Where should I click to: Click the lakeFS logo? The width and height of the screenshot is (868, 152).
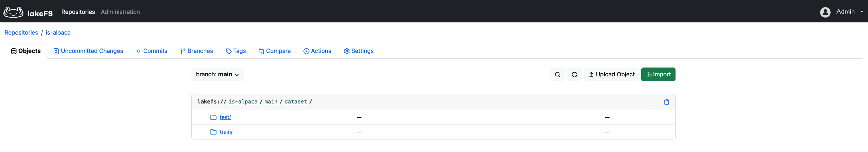pyautogui.click(x=28, y=12)
